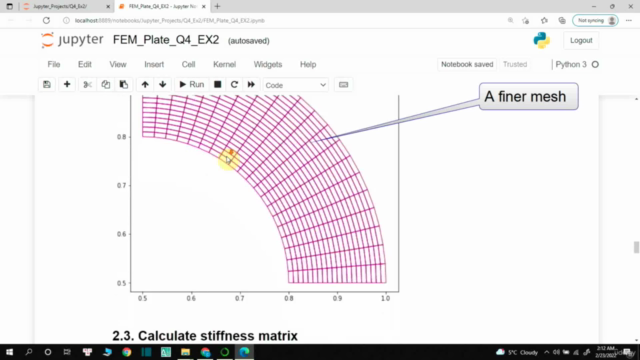Open the tab actions menu icon

coord(9,7)
